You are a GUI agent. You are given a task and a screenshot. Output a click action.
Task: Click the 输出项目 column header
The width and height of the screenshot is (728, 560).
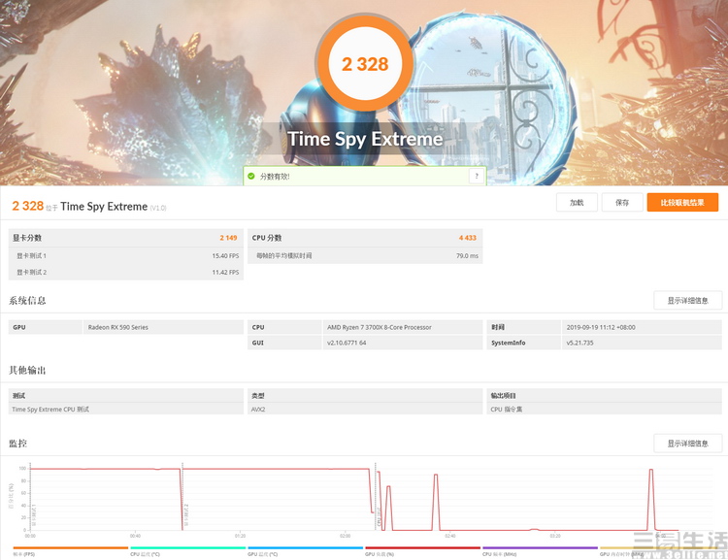coord(604,396)
